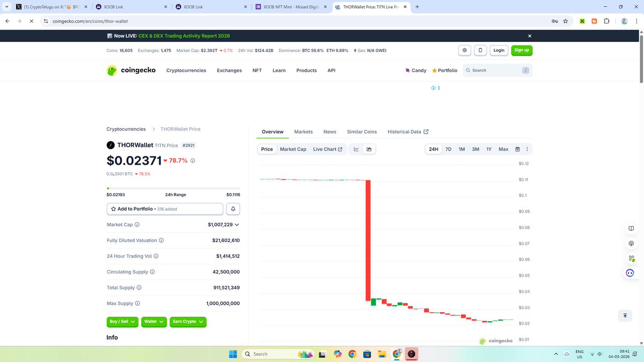Select 3M time range
Screen dimensions: 644x362
pyautogui.click(x=475, y=149)
